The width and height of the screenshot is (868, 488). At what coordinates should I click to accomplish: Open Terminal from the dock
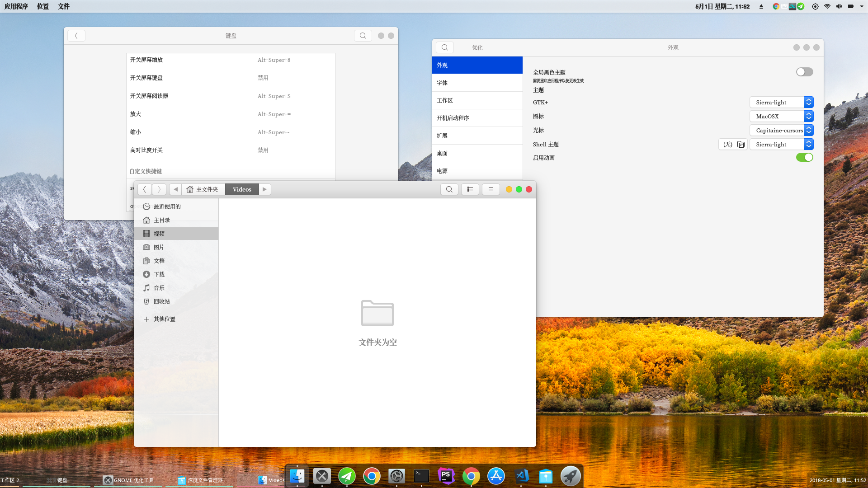pos(421,476)
